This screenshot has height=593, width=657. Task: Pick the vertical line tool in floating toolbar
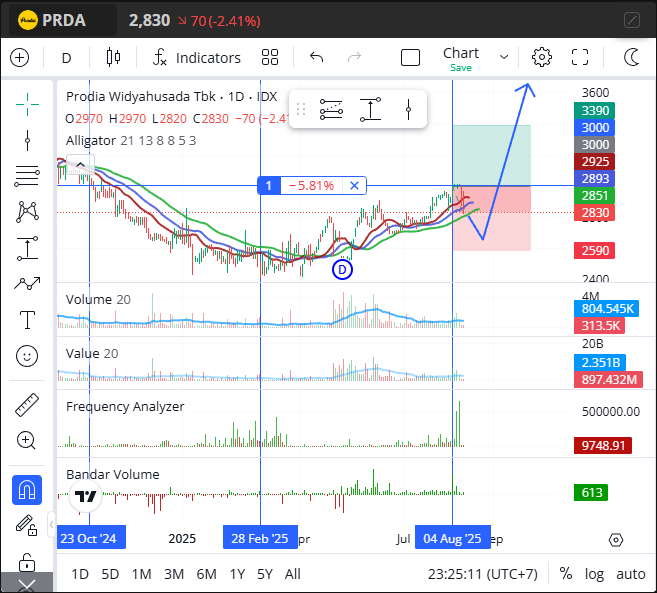409,110
